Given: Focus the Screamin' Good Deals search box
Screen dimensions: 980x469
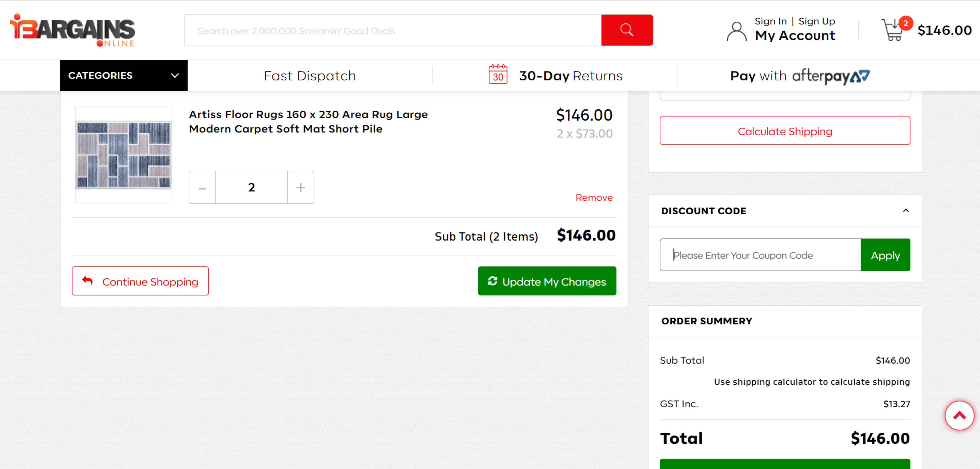Looking at the screenshot, I should pyautogui.click(x=393, y=30).
